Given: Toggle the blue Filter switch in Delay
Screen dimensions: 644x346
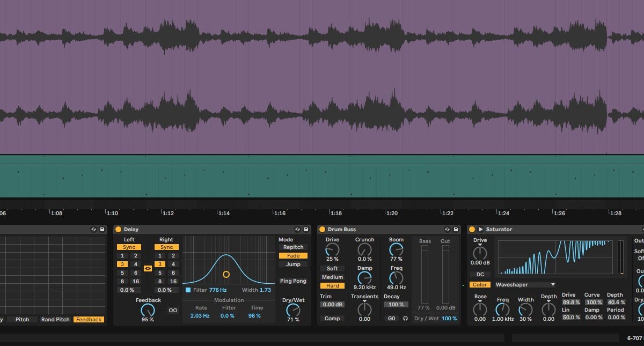Looking at the screenshot, I should 188,290.
